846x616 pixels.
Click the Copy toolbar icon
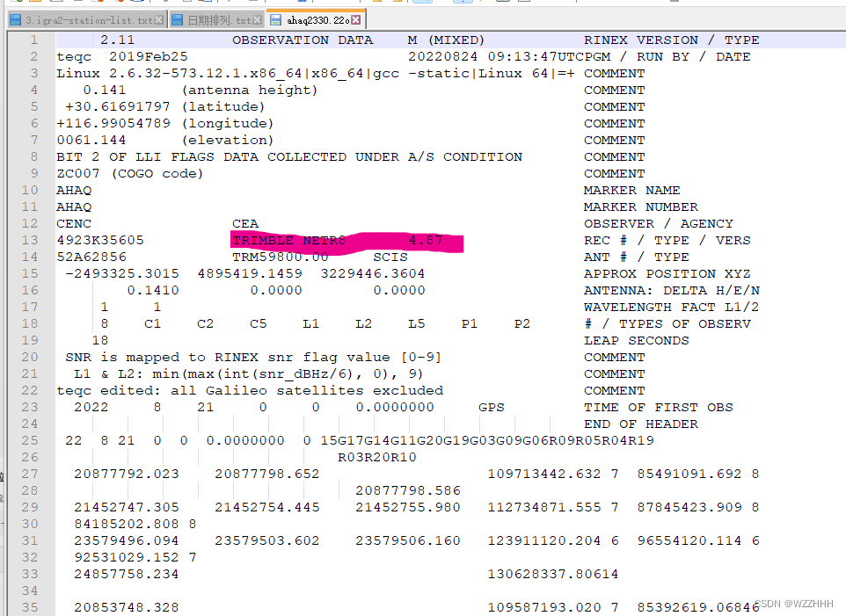coord(186,4)
